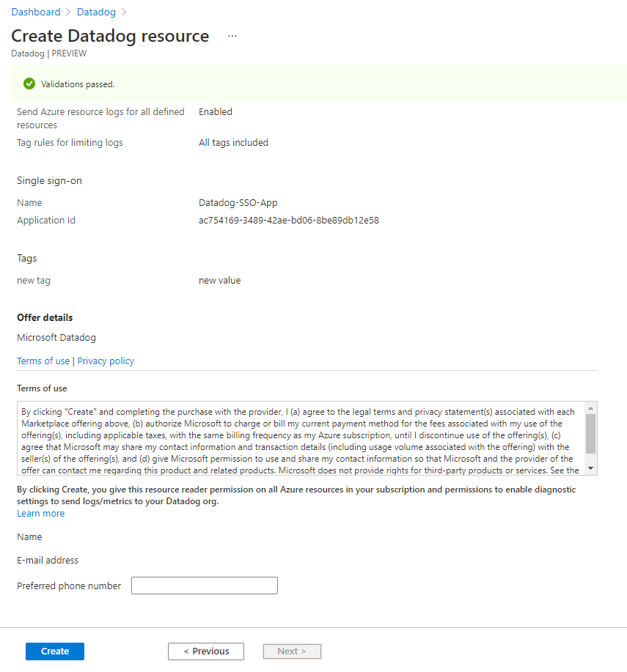The width and height of the screenshot is (627, 672).
Task: Open the Learn more link
Action: [x=40, y=514]
